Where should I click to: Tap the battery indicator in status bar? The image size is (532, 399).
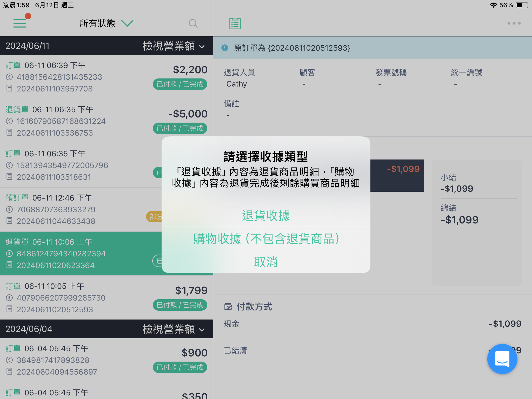(x=522, y=5)
